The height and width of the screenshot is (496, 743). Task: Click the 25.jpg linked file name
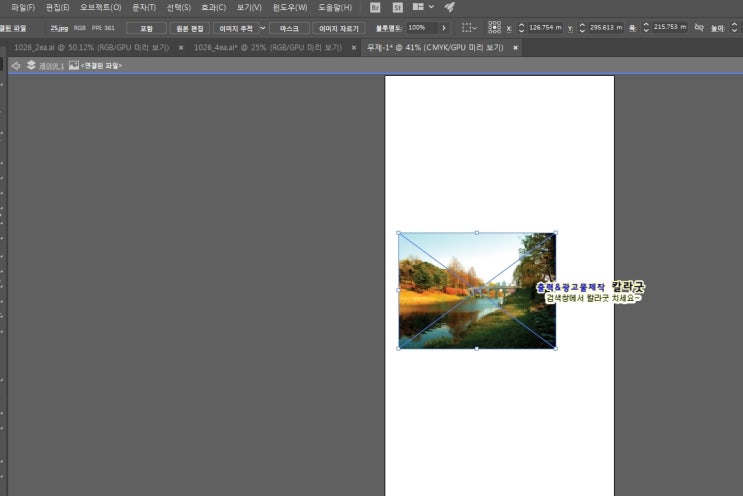click(59, 28)
